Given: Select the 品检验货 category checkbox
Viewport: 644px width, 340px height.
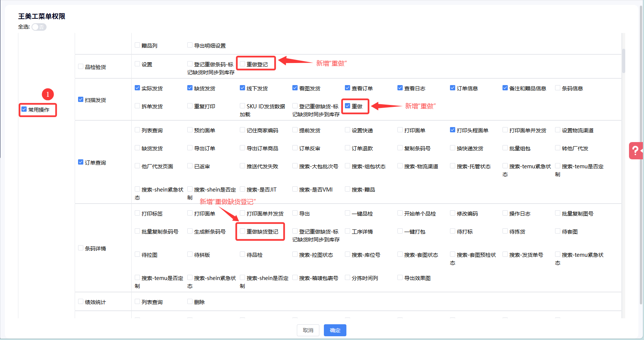Looking at the screenshot, I should 81,67.
